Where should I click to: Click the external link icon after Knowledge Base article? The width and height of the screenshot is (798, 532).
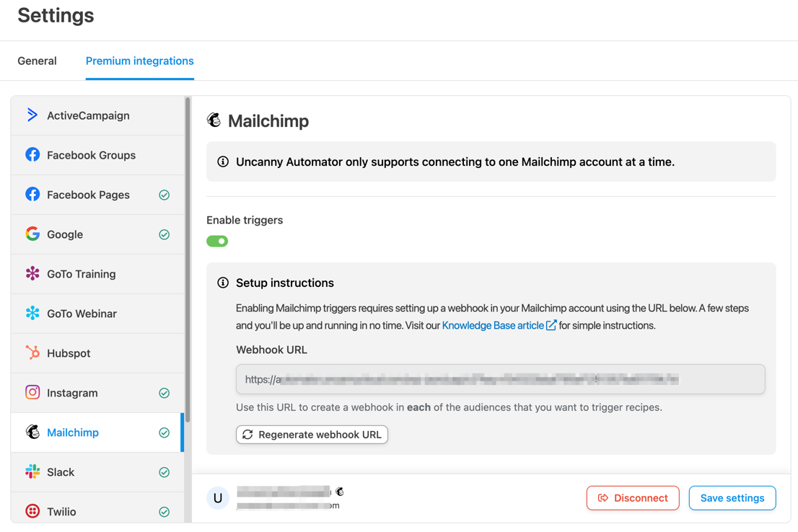[x=551, y=325]
